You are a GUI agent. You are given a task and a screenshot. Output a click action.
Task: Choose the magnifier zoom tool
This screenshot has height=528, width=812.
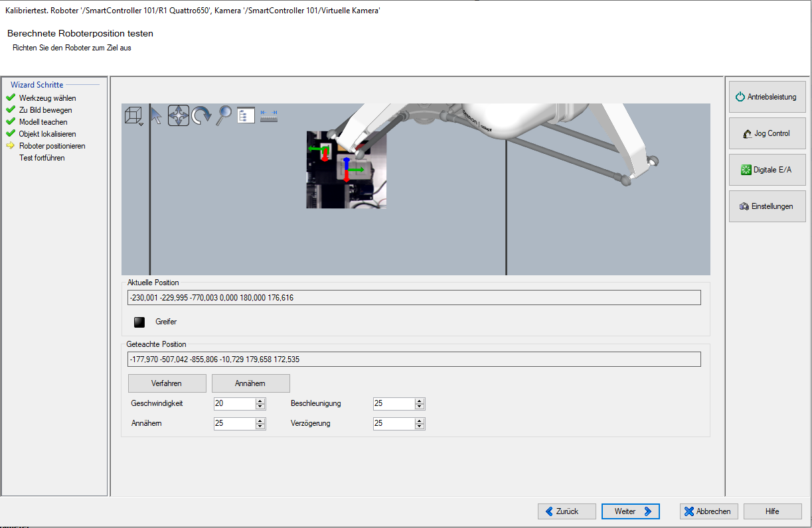coord(224,115)
